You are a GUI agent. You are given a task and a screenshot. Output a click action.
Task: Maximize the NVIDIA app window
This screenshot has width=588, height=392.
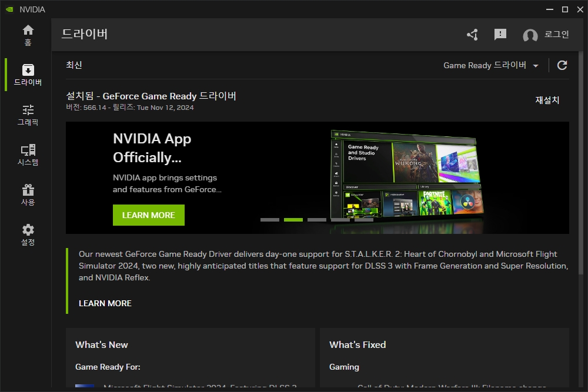(x=564, y=9)
